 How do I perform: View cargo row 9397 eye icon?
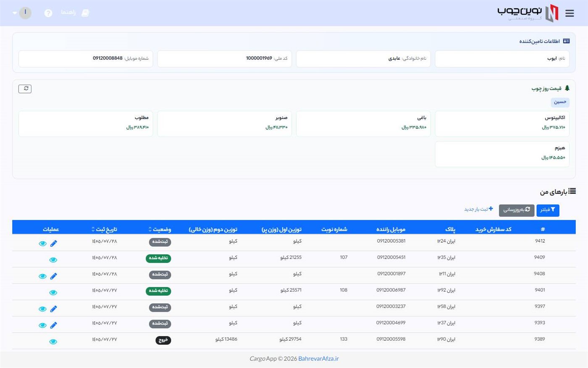tap(42, 309)
